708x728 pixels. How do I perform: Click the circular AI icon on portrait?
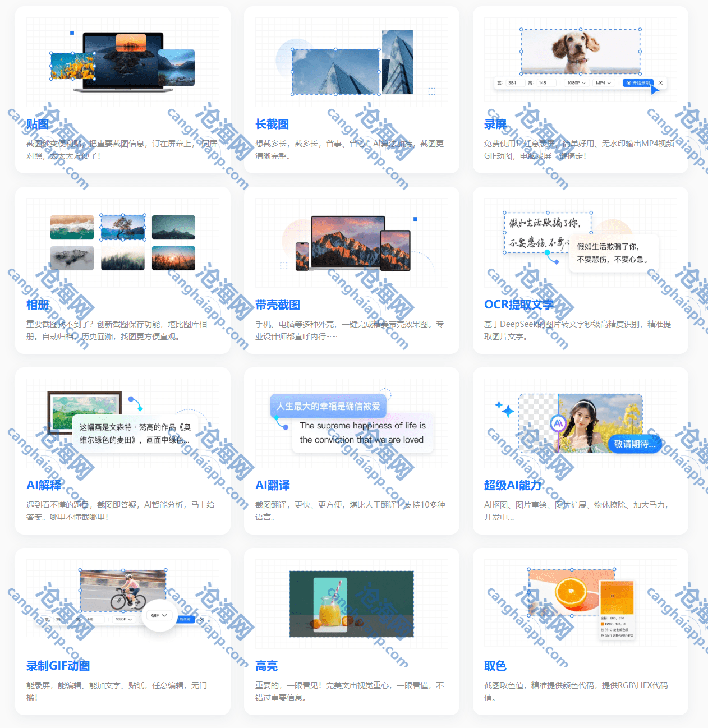point(558,423)
